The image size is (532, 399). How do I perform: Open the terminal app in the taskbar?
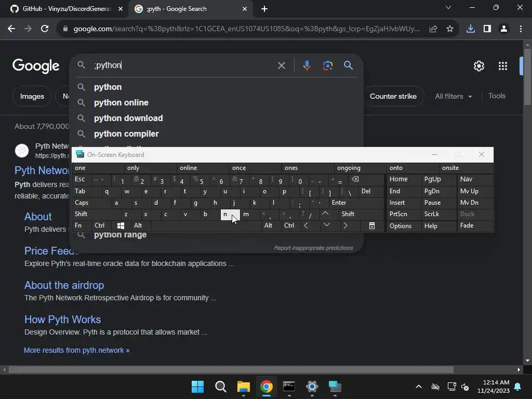289,387
